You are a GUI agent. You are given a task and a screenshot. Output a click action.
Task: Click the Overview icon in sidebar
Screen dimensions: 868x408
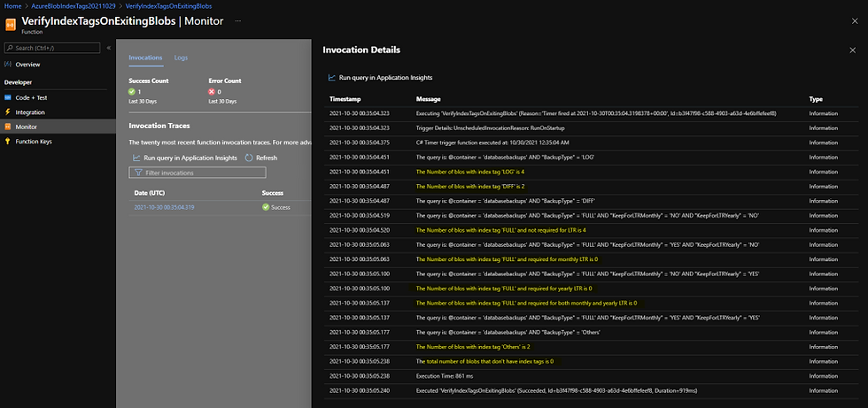(8, 64)
